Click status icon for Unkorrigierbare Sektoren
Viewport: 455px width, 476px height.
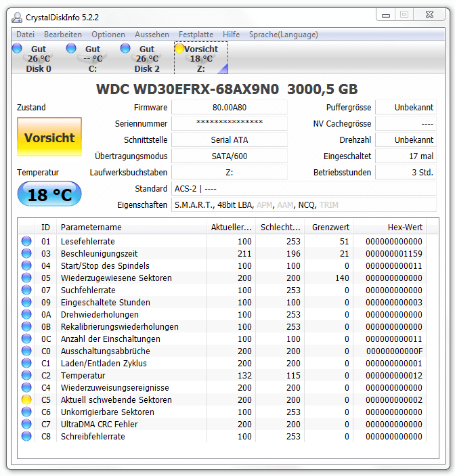26,412
